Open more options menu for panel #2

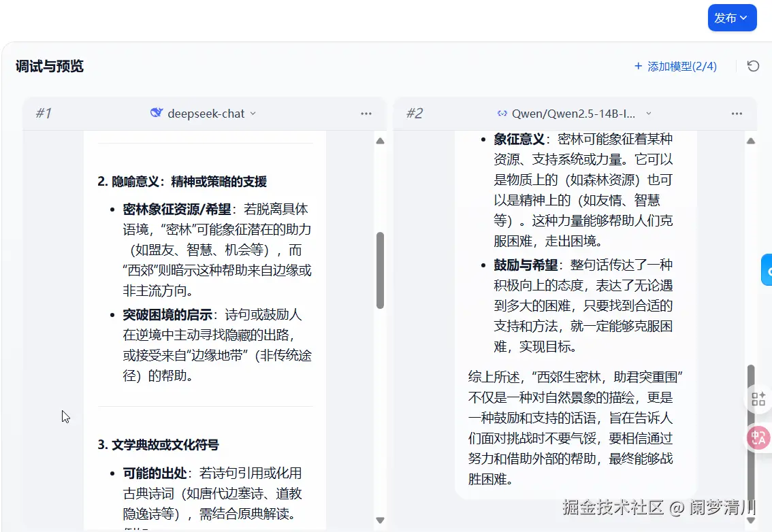(x=737, y=114)
